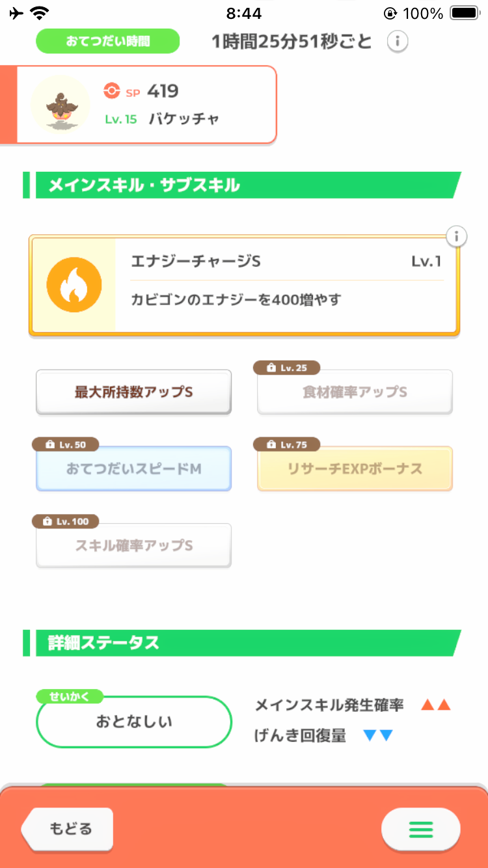Tap lock badge Lv. 75 on リサーチEXPボーナス
The width and height of the screenshot is (488, 868).
(x=286, y=444)
